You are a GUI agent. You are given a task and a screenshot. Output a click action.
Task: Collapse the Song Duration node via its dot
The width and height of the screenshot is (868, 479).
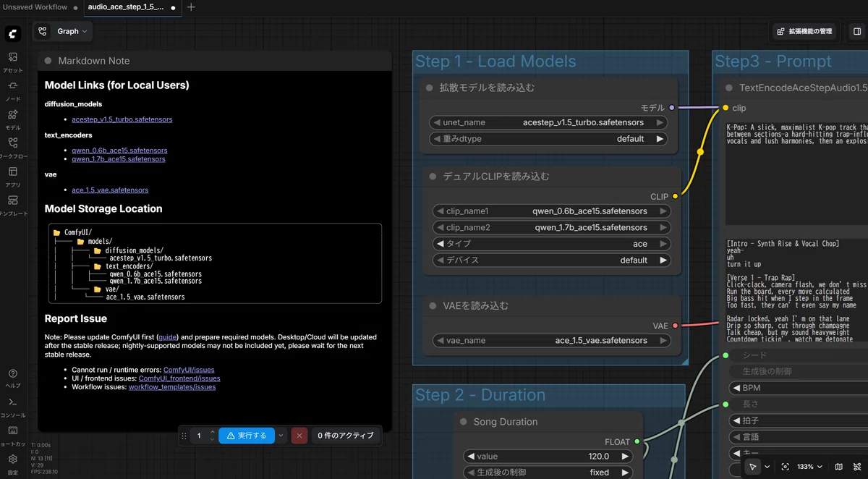coord(464,422)
